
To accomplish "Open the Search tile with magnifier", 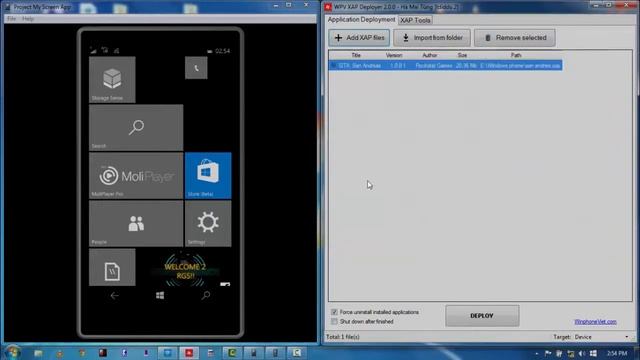I will tap(136, 127).
